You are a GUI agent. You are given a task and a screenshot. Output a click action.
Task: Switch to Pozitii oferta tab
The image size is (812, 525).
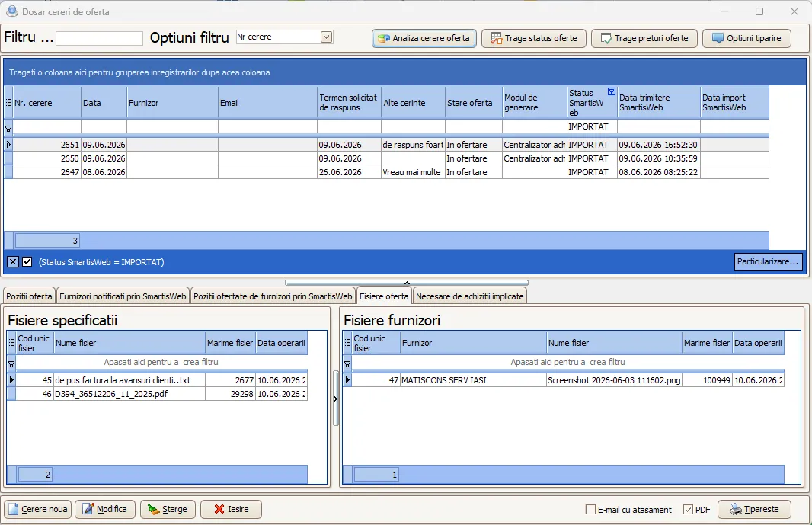coord(29,296)
